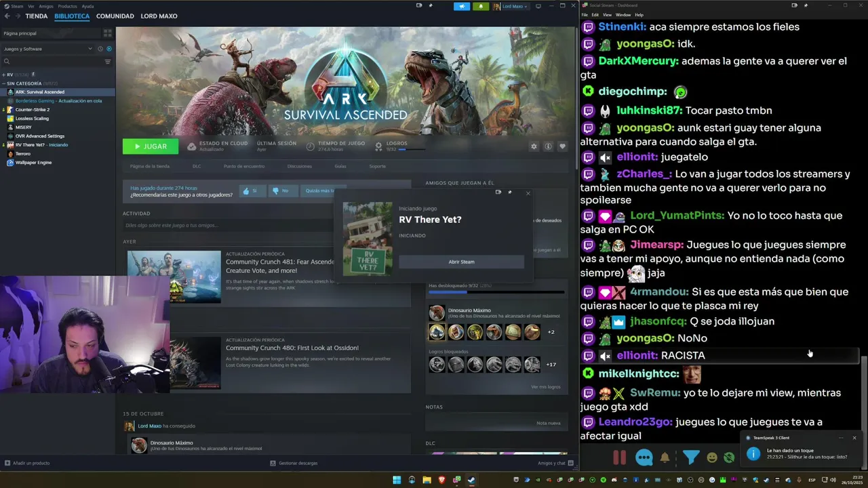Close the RV There Yet launch dialog

click(528, 192)
